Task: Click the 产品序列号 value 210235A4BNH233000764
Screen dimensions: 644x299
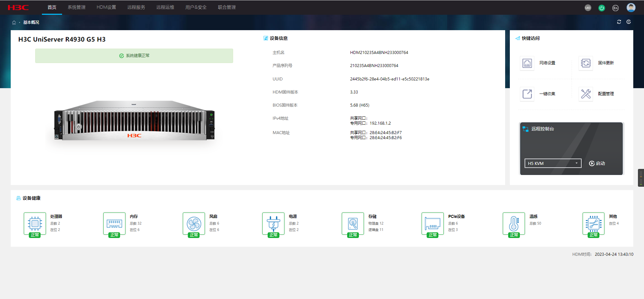Action: 374,66
